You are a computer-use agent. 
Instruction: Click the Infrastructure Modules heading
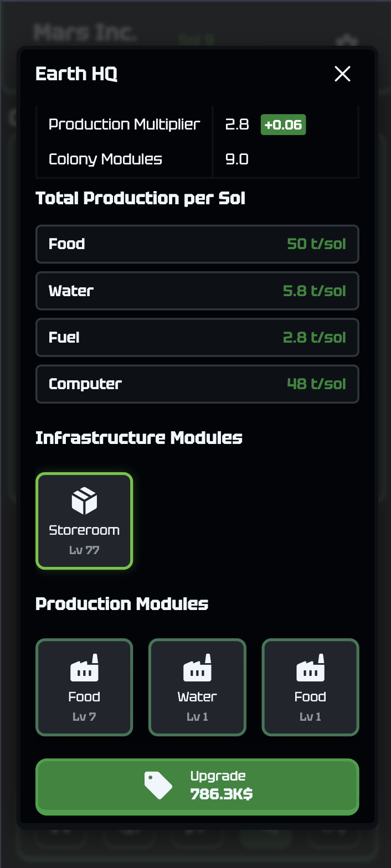139,438
